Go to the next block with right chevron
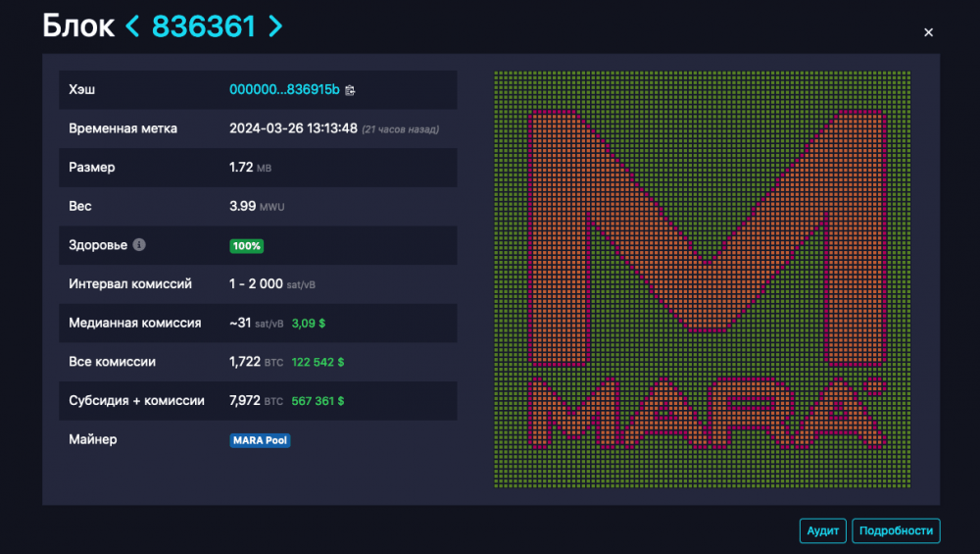The width and height of the screenshot is (980, 554). 275,26
